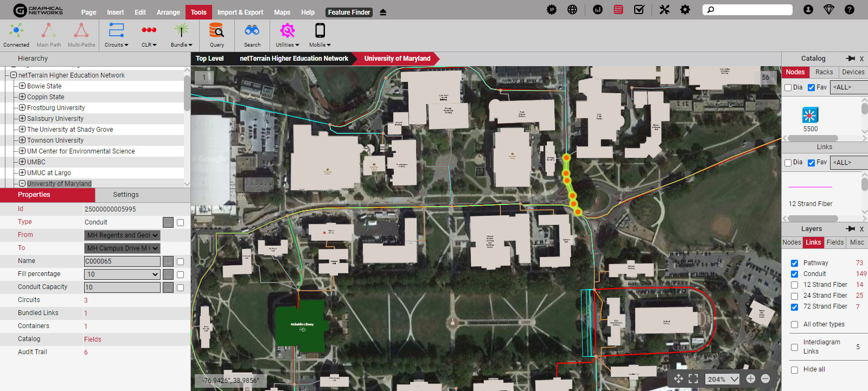
Task: Select the 5500 node catalog icon
Action: [810, 115]
